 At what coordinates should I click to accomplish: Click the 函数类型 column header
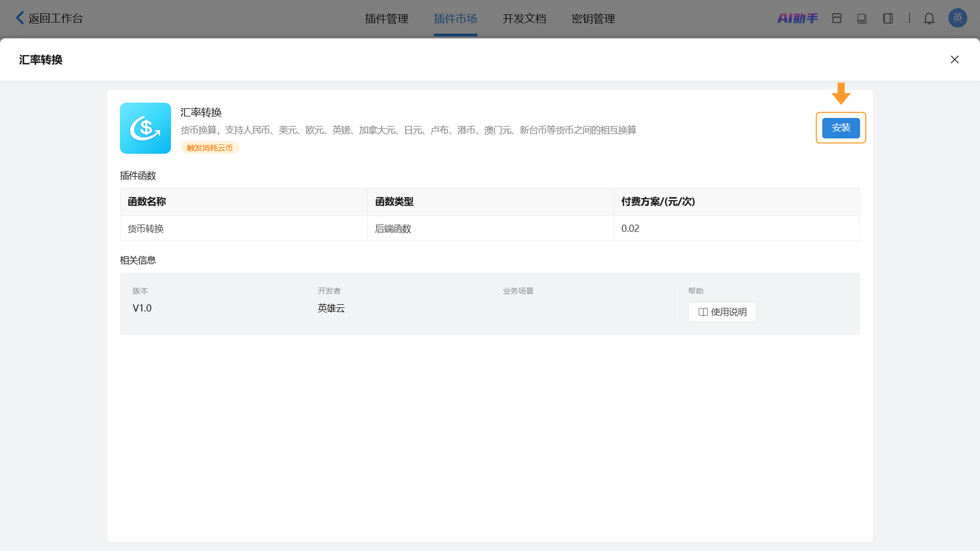[490, 202]
